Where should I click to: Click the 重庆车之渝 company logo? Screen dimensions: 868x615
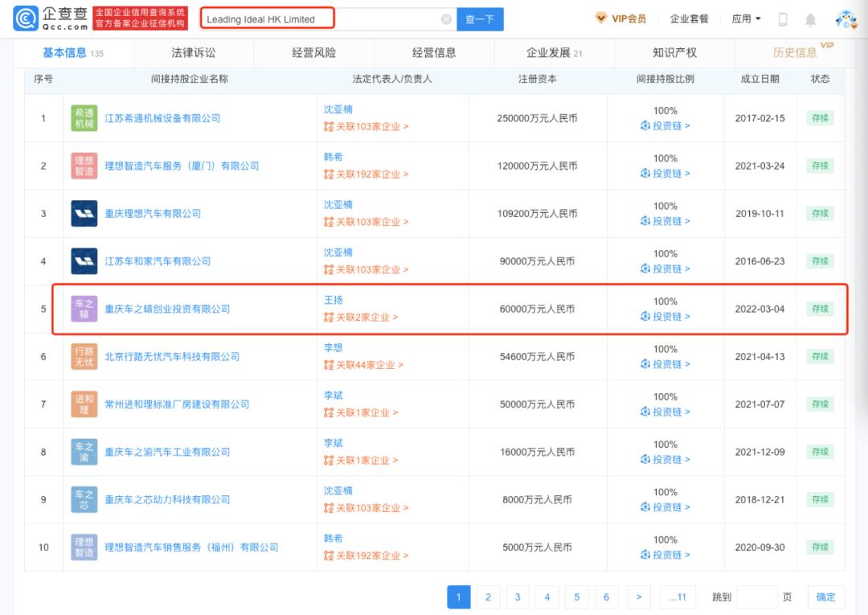[84, 451]
